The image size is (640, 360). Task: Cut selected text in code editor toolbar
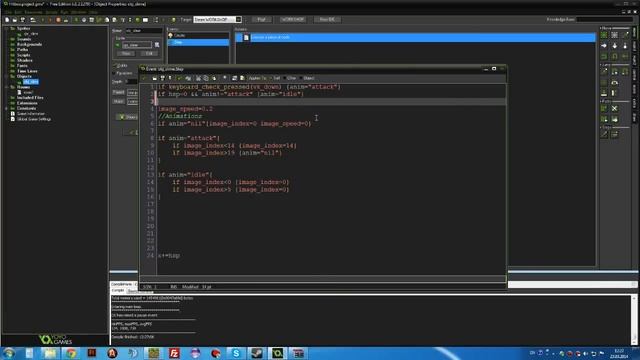point(198,78)
